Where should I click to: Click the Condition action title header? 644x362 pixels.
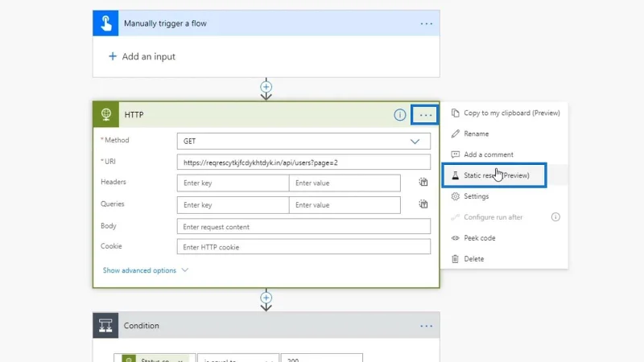tap(142, 326)
